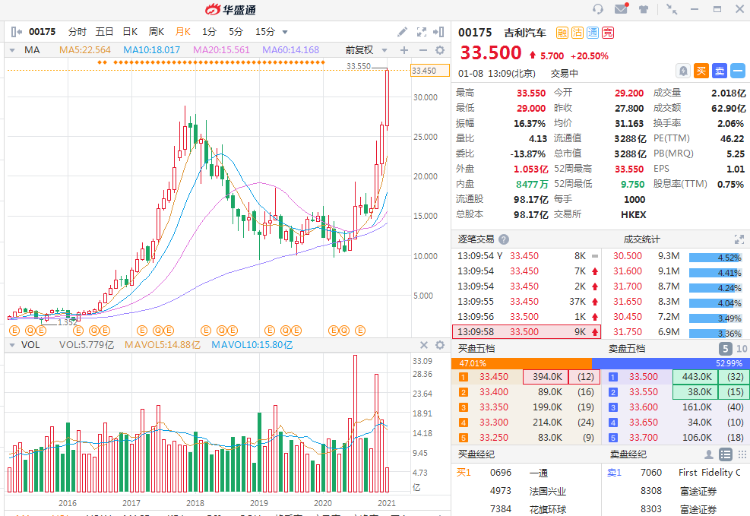750x516 pixels.
Task: Open the 逐笔交易 tick trades tab
Action: [475, 239]
